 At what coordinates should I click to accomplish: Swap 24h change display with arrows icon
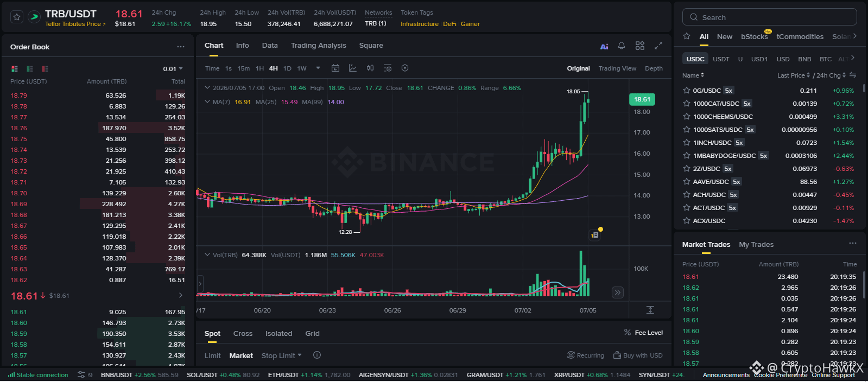[x=853, y=75]
